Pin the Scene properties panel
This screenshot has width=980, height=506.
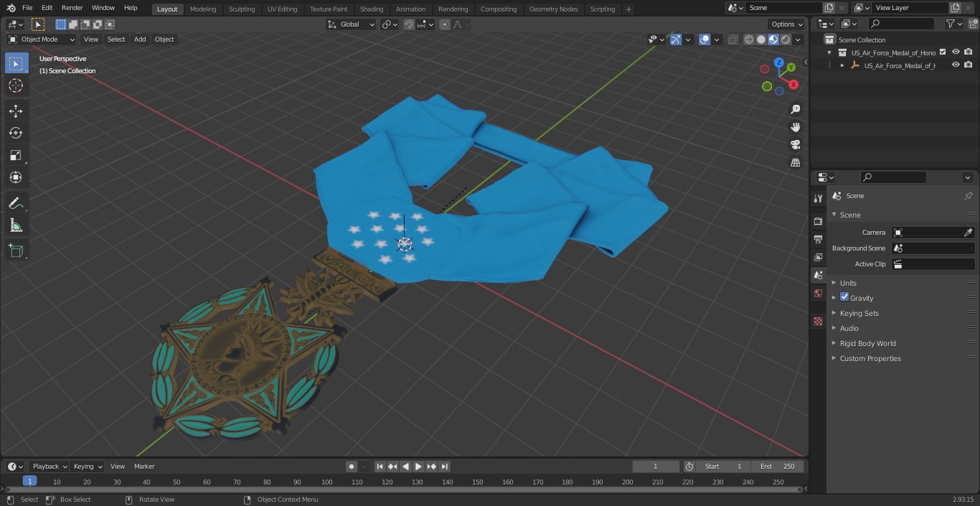tap(968, 196)
